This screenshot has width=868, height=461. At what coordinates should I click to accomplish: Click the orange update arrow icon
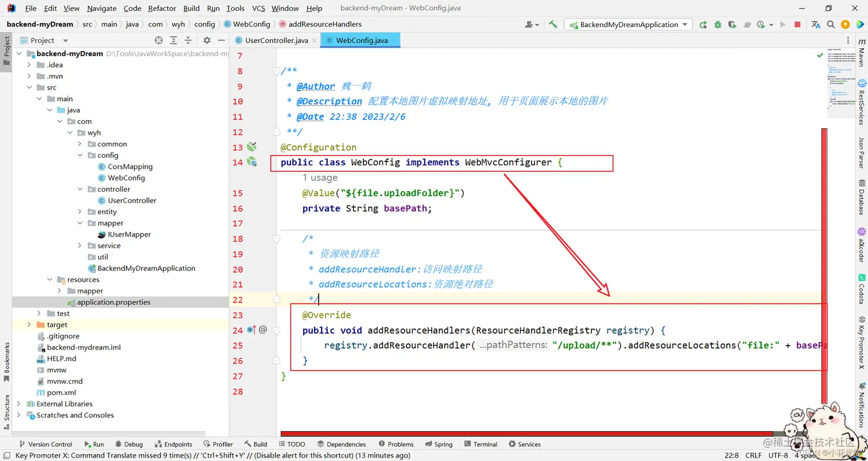[845, 24]
